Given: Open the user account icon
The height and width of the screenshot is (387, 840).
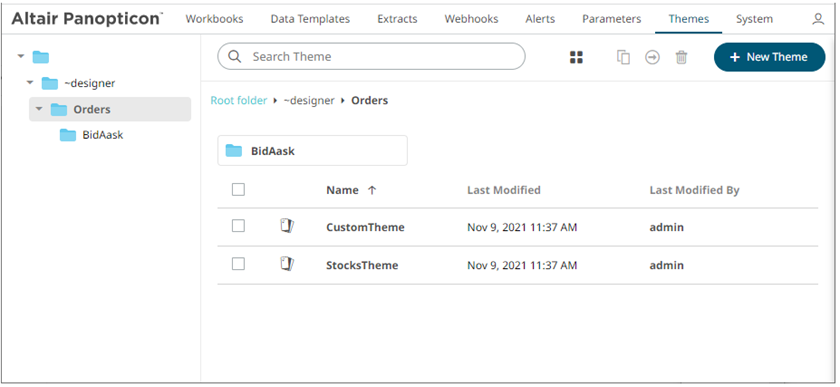Looking at the screenshot, I should click(818, 19).
